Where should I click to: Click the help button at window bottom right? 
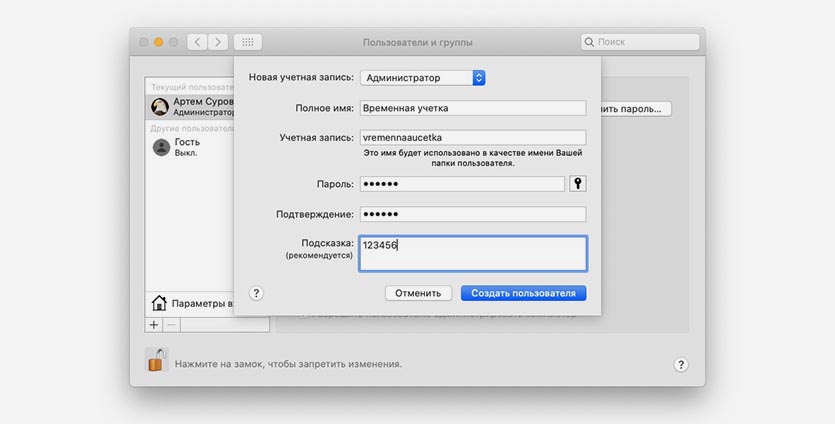click(x=681, y=365)
